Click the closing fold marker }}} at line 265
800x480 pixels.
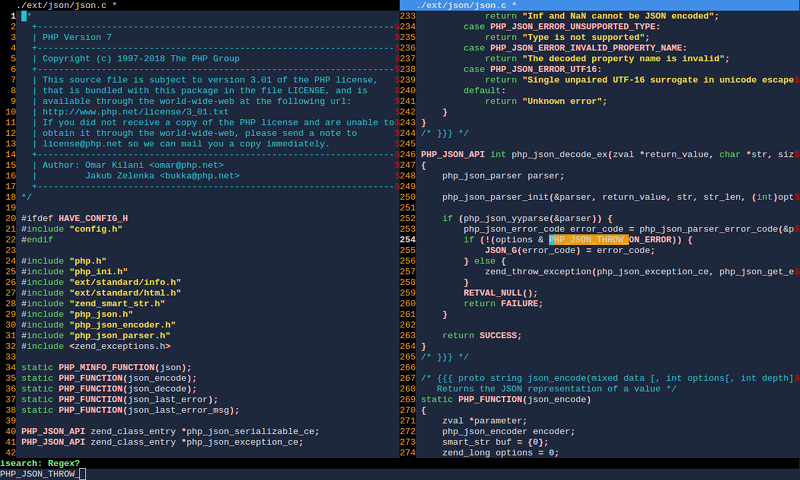(x=444, y=357)
